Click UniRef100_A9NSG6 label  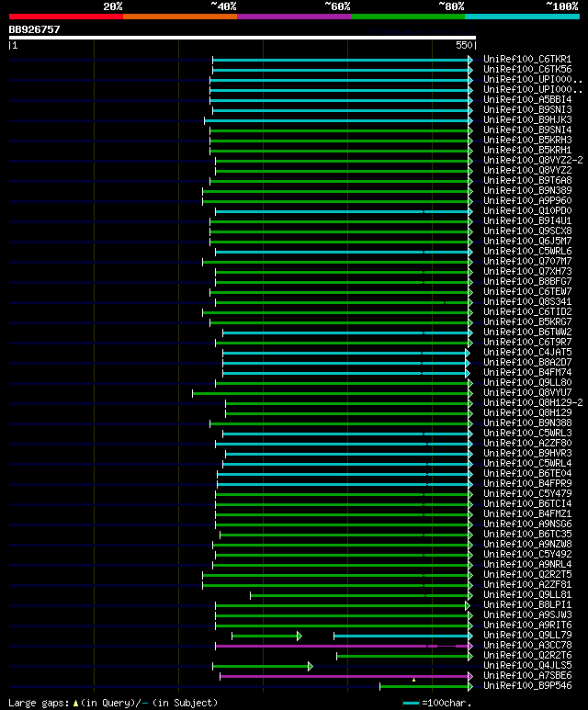pos(527,524)
